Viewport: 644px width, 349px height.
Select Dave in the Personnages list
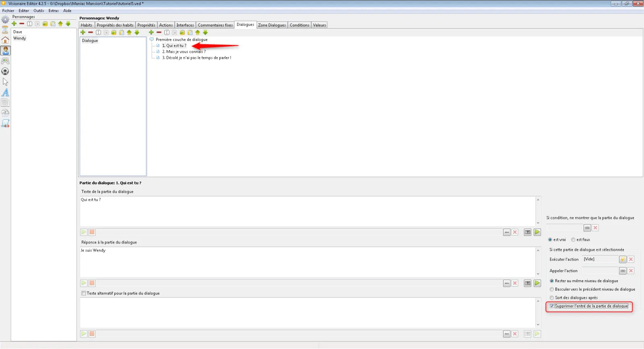tap(18, 32)
